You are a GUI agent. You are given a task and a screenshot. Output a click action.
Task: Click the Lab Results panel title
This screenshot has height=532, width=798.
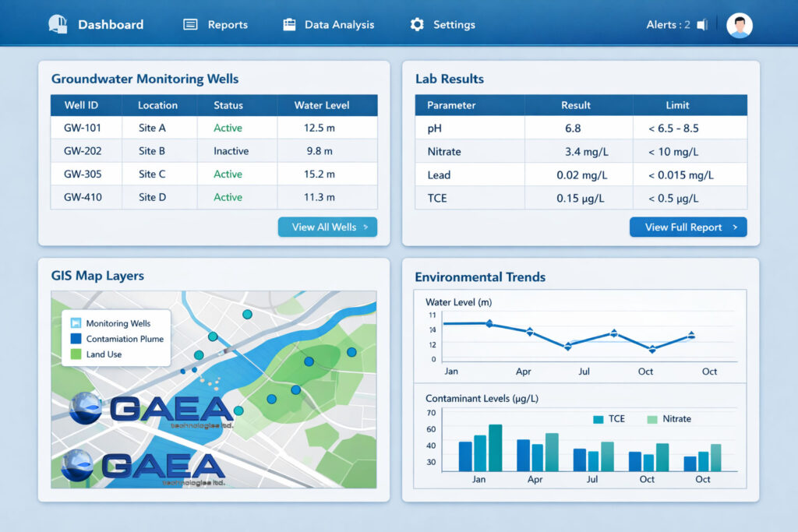[x=450, y=79]
